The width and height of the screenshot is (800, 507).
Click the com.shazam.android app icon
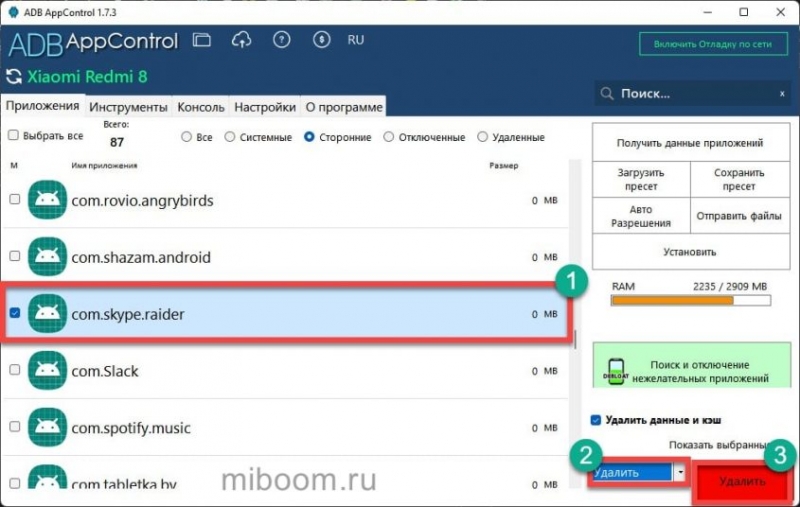[x=47, y=257]
